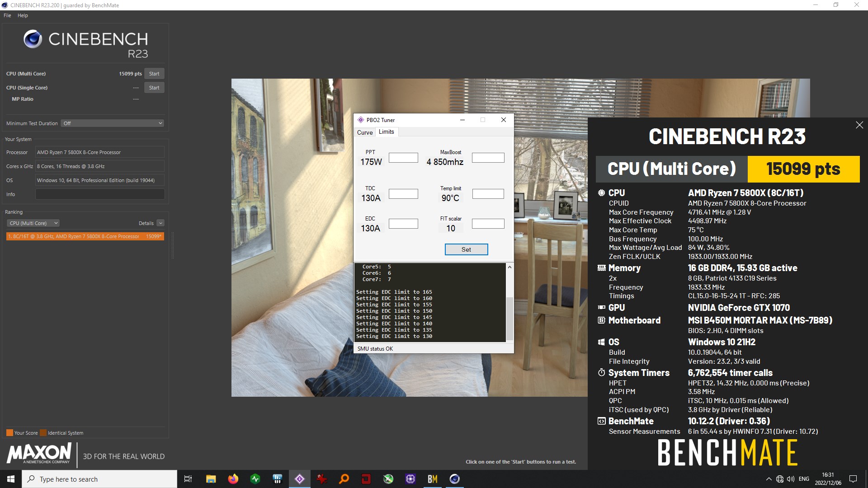
Task: Open the orange magnifier taskbar app
Action: coord(344,479)
